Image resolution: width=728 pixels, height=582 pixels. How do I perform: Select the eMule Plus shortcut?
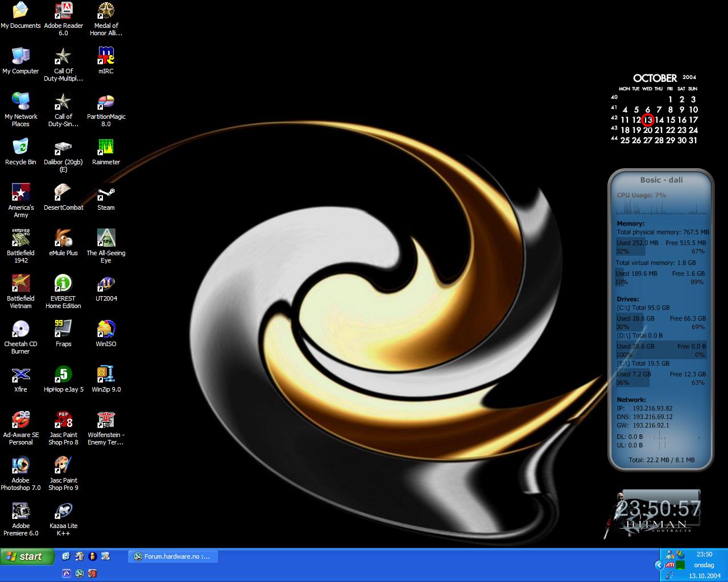point(63,243)
